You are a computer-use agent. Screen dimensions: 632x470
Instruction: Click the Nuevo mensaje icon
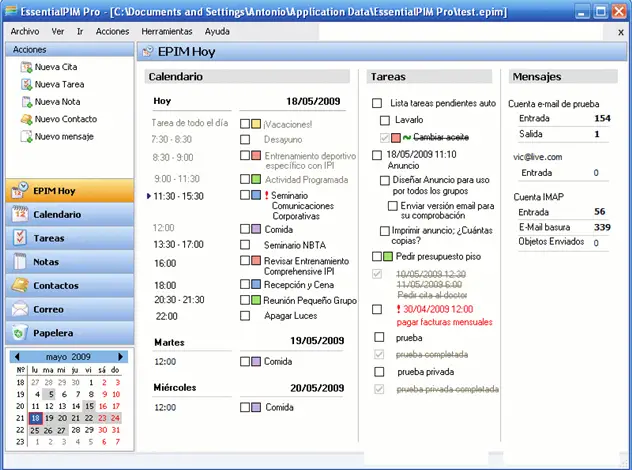pos(27,136)
